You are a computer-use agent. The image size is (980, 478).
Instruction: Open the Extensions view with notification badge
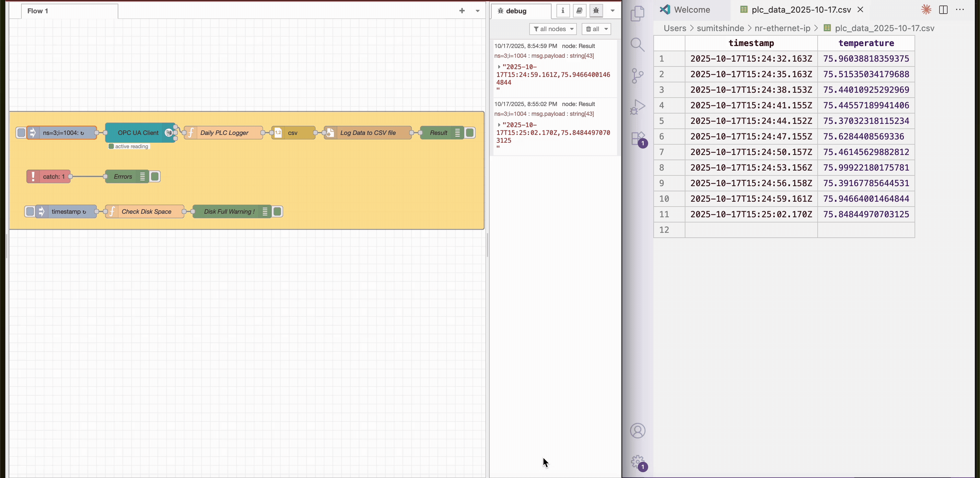click(637, 138)
